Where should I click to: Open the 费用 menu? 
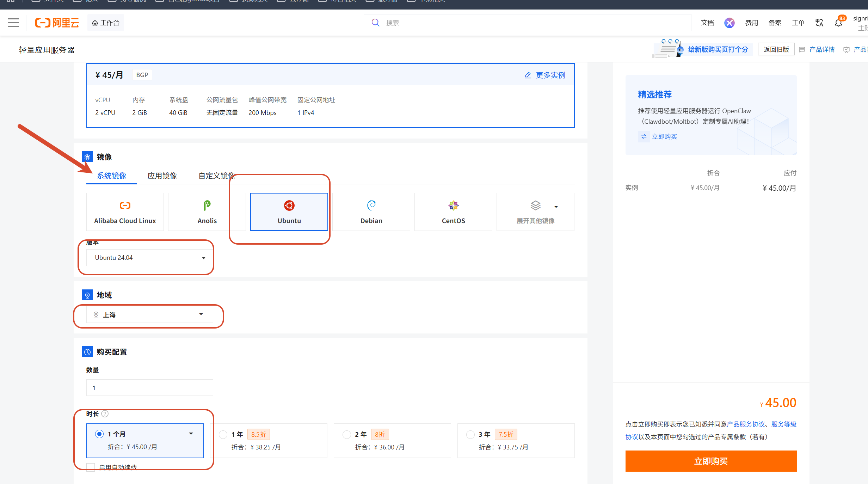(752, 23)
